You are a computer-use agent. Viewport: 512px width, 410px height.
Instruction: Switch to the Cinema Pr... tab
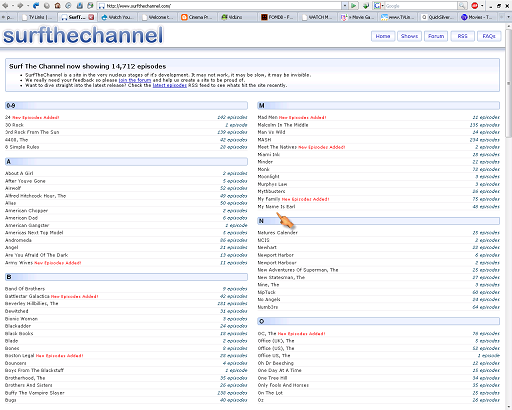point(197,17)
